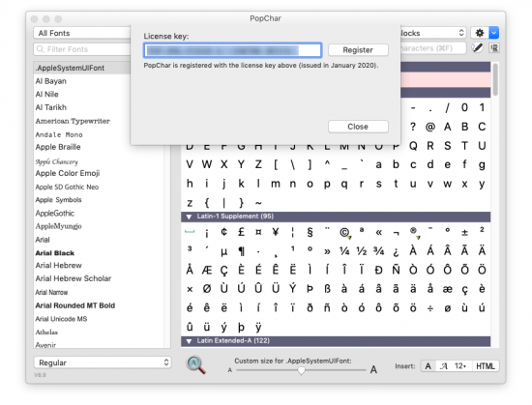The height and width of the screenshot is (405, 532).
Task: Open the Unicode blocks dropdown
Action: (433, 33)
